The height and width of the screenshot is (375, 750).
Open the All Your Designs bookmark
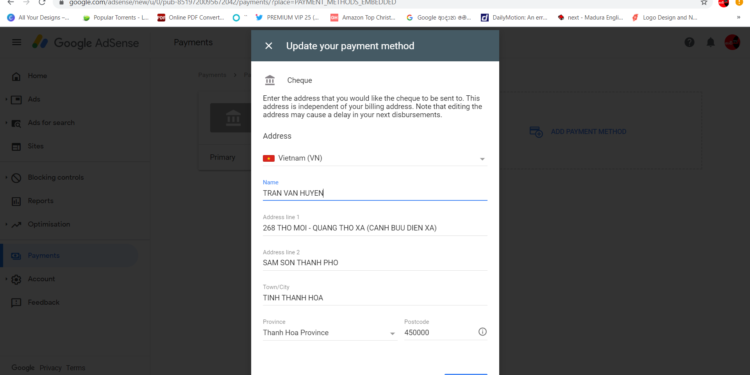pos(38,18)
